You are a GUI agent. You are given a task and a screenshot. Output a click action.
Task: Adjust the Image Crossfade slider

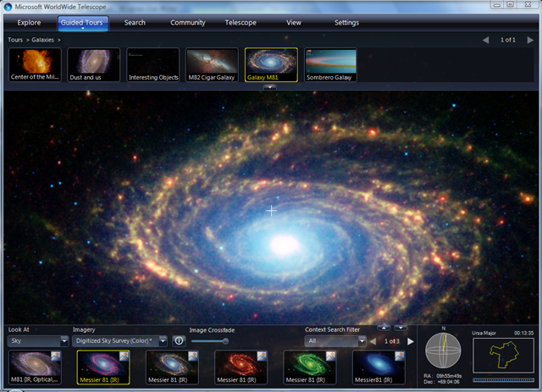(x=226, y=341)
